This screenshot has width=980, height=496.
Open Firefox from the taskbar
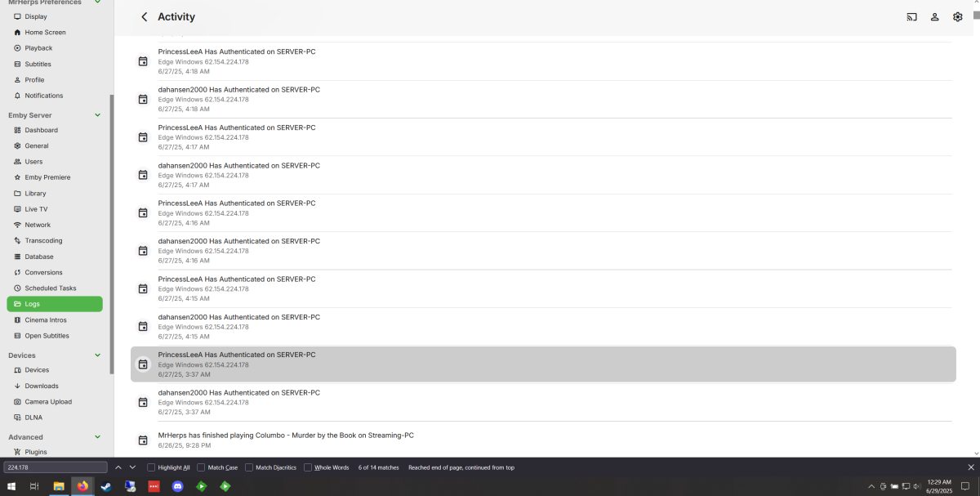[x=82, y=486]
